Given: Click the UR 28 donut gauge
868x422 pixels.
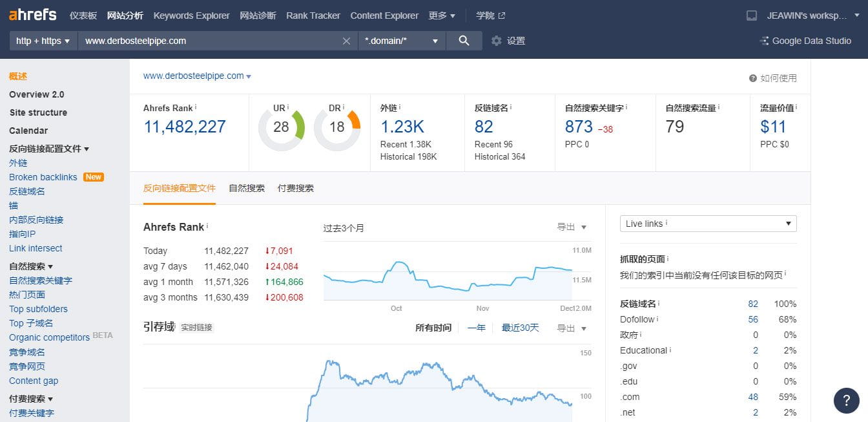Looking at the screenshot, I should (x=281, y=128).
